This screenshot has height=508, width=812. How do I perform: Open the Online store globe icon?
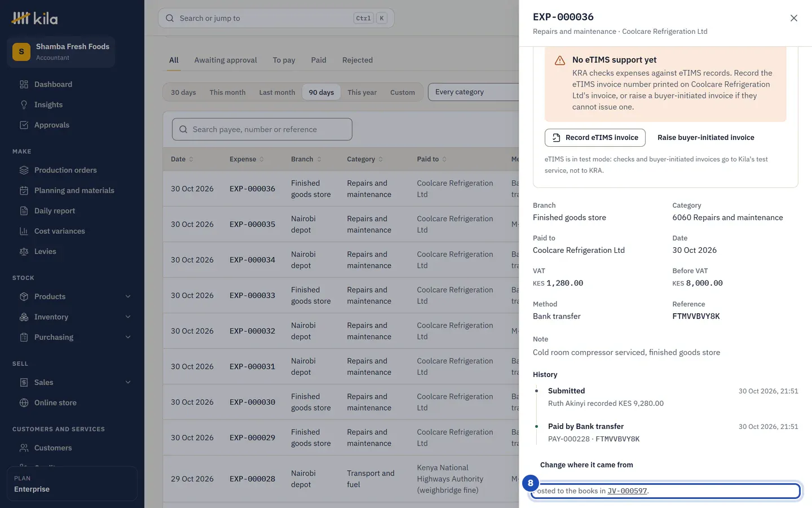click(x=24, y=403)
